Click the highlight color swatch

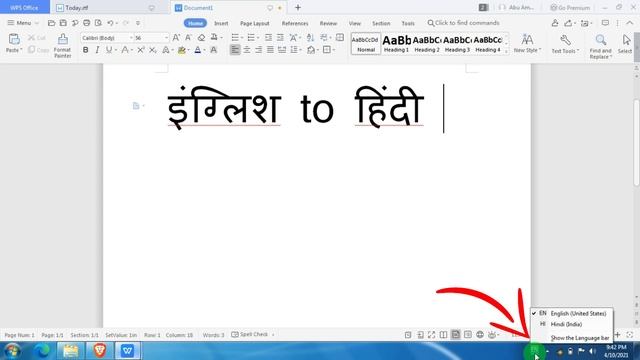181,50
